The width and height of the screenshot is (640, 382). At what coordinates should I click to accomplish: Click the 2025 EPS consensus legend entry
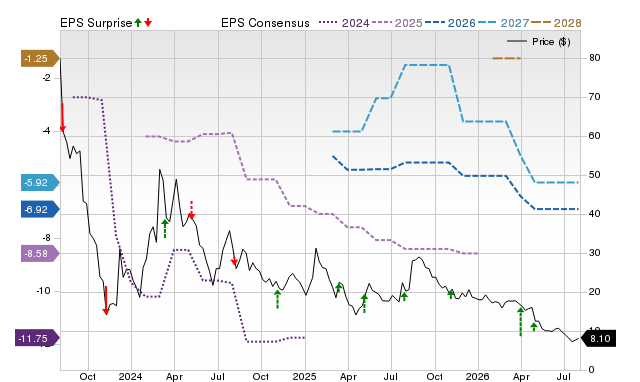397,23
